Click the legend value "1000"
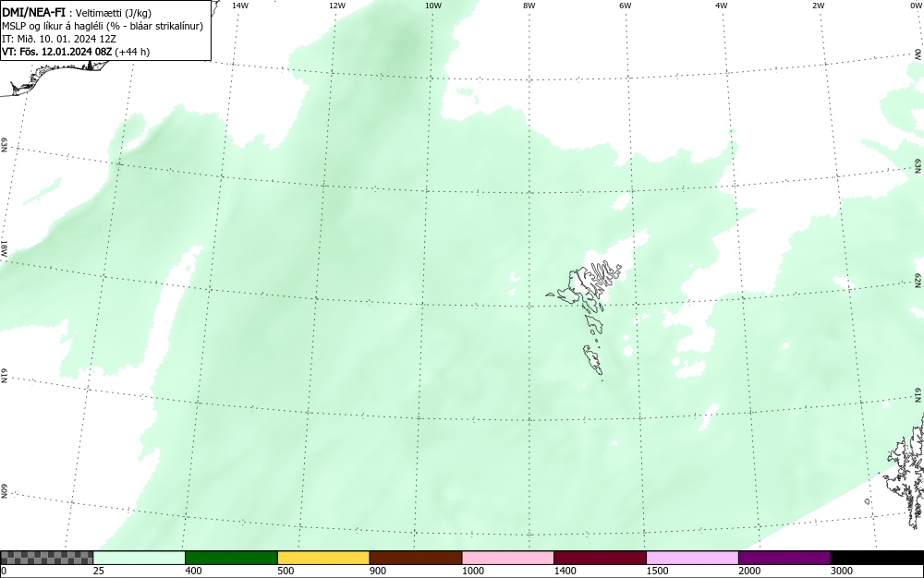 (472, 571)
